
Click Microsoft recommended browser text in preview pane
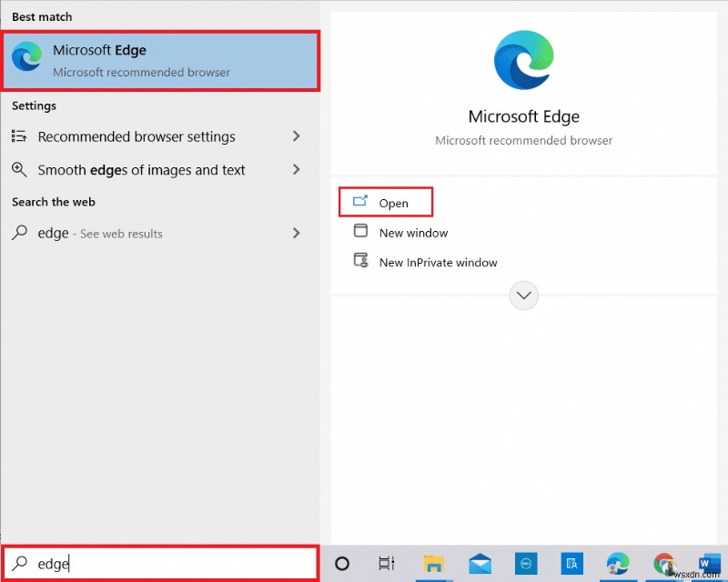click(524, 140)
